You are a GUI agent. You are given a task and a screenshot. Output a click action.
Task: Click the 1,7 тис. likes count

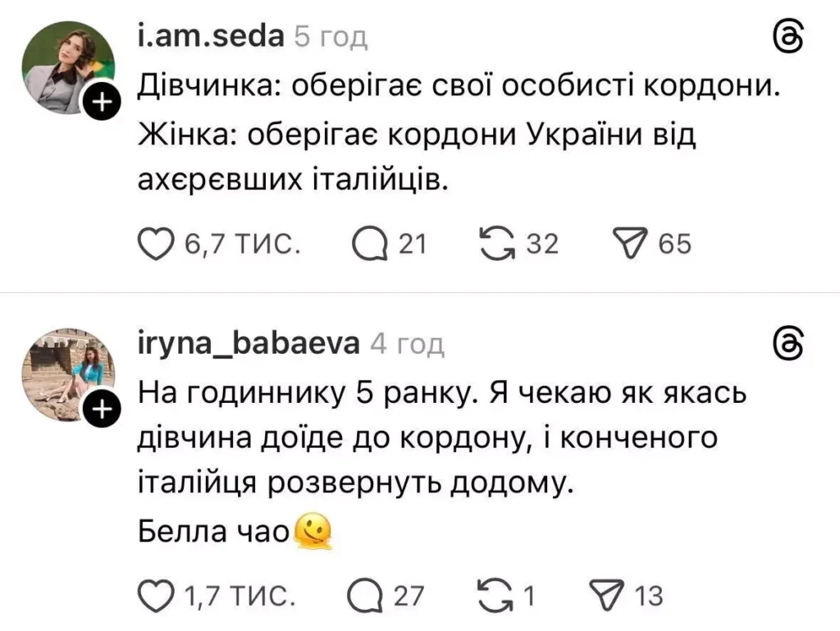click(x=238, y=596)
